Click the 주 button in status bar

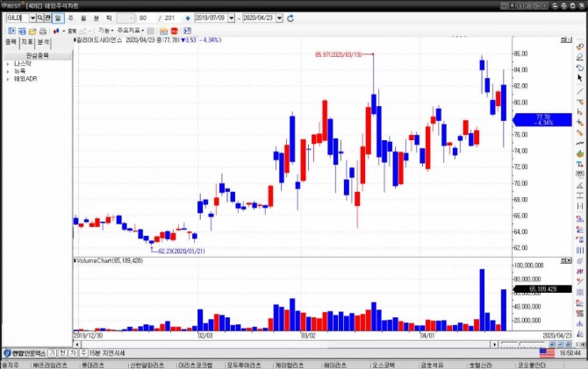[x=83, y=353]
